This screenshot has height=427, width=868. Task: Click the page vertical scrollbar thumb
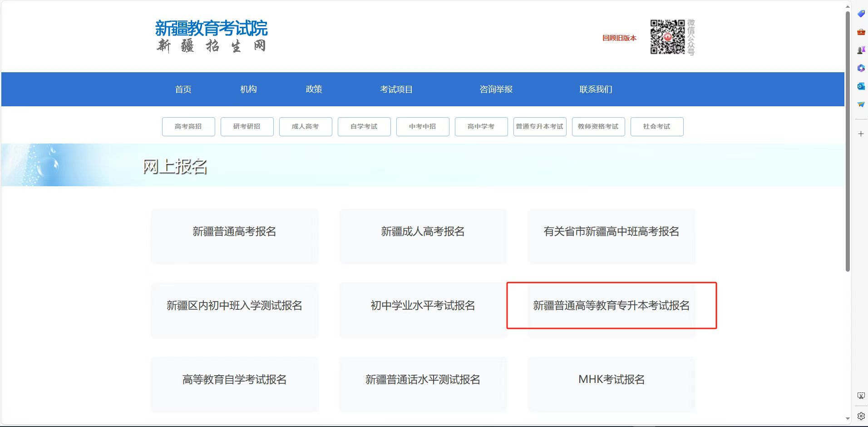click(x=848, y=142)
